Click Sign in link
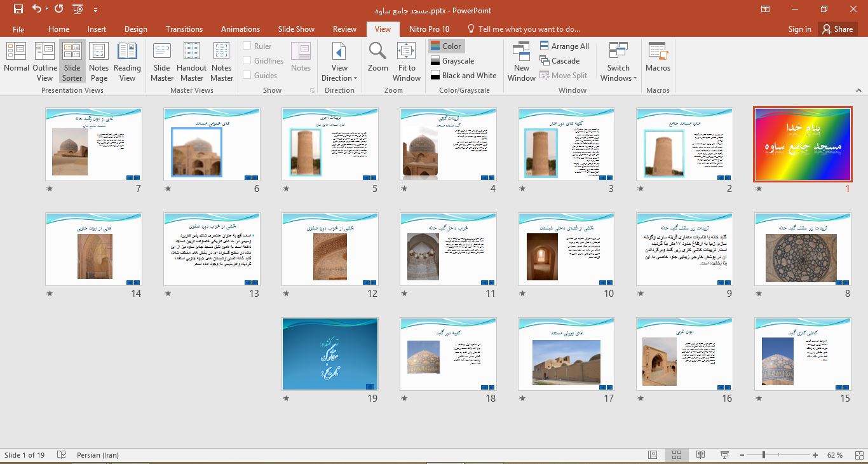 799,29
